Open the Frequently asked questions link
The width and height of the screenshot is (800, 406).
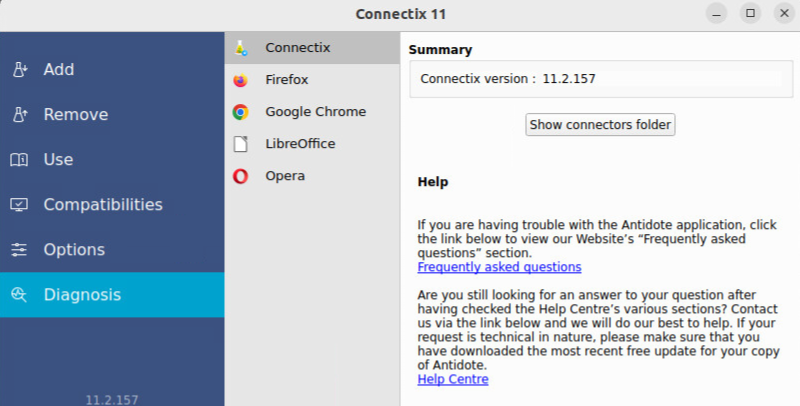tap(499, 267)
